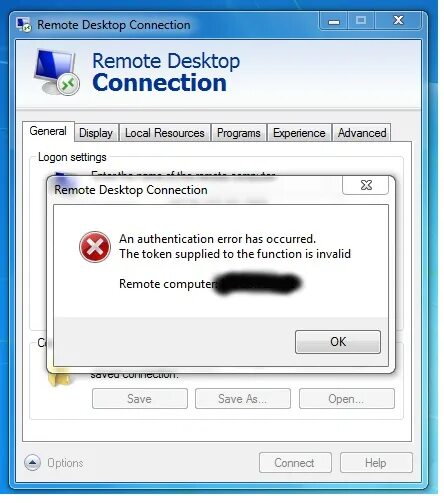The width and height of the screenshot is (444, 503).
Task: Click the Save As... button
Action: [x=243, y=399]
